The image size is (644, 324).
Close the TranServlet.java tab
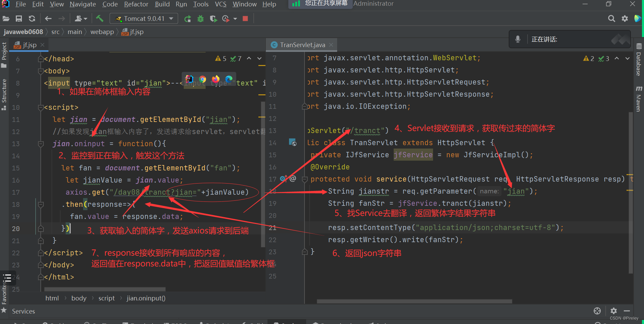(x=331, y=45)
